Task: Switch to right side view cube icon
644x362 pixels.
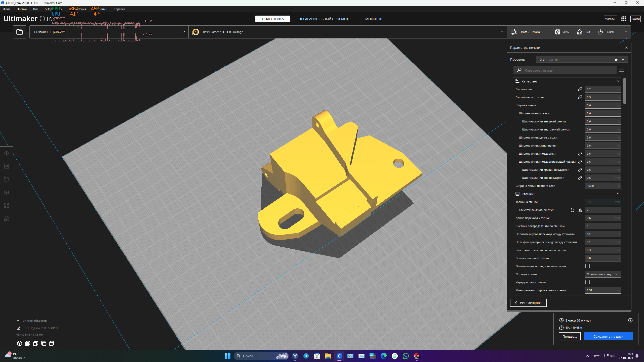Action: click(x=52, y=343)
